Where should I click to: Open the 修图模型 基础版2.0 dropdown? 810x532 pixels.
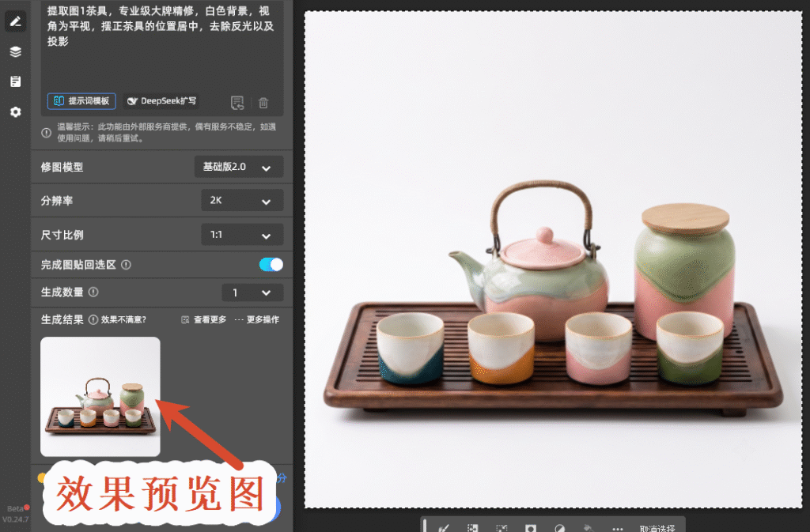point(239,167)
